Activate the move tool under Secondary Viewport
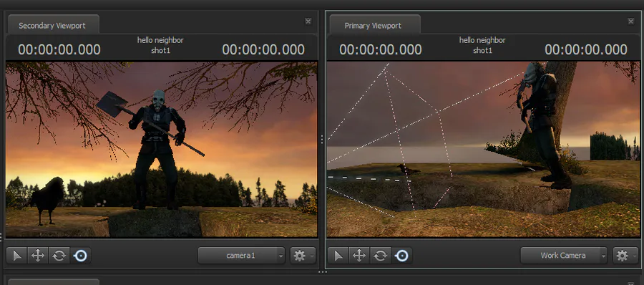The image size is (644, 285). [x=38, y=256]
